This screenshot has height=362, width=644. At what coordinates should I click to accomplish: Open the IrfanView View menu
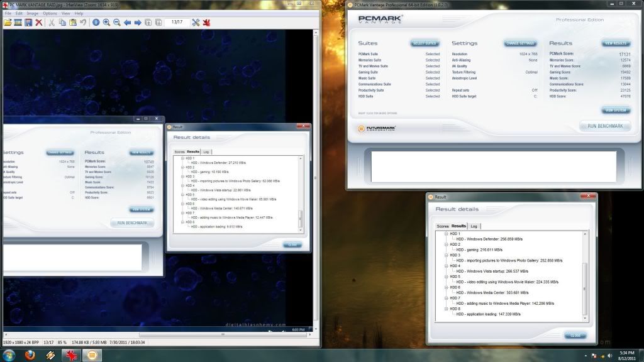65,14
